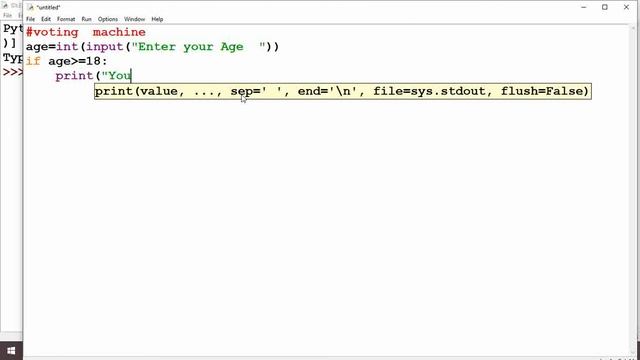Open the Windows Start button
Image resolution: width=640 pixels, height=360 pixels.
coord(11,351)
